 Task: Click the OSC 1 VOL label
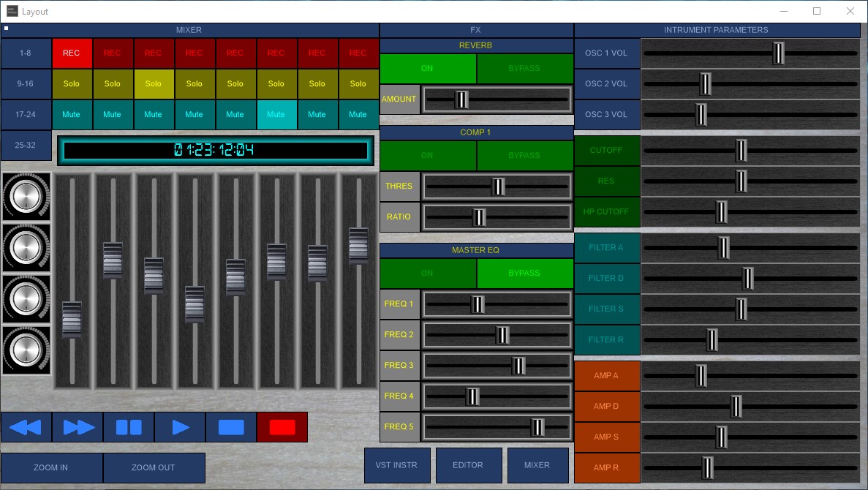click(x=607, y=53)
